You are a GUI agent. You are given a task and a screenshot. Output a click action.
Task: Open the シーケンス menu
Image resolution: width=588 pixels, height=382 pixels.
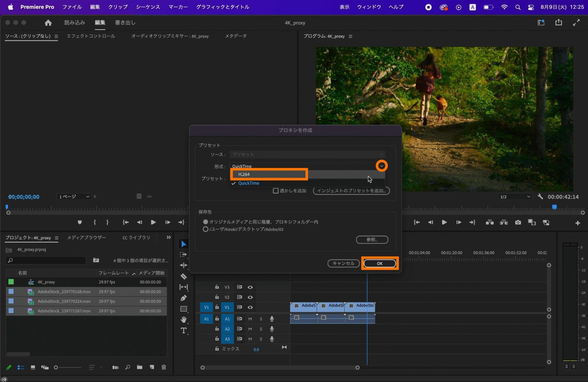click(x=148, y=7)
